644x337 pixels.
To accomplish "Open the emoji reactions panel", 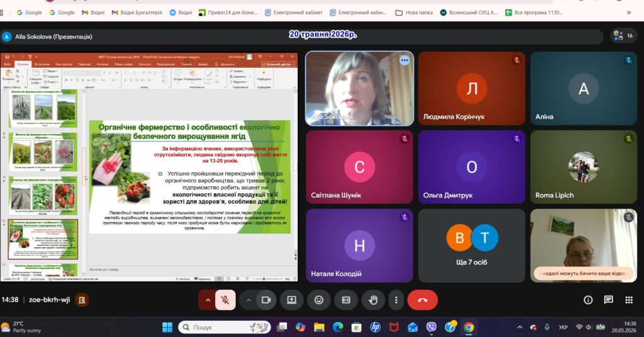I will click(319, 300).
